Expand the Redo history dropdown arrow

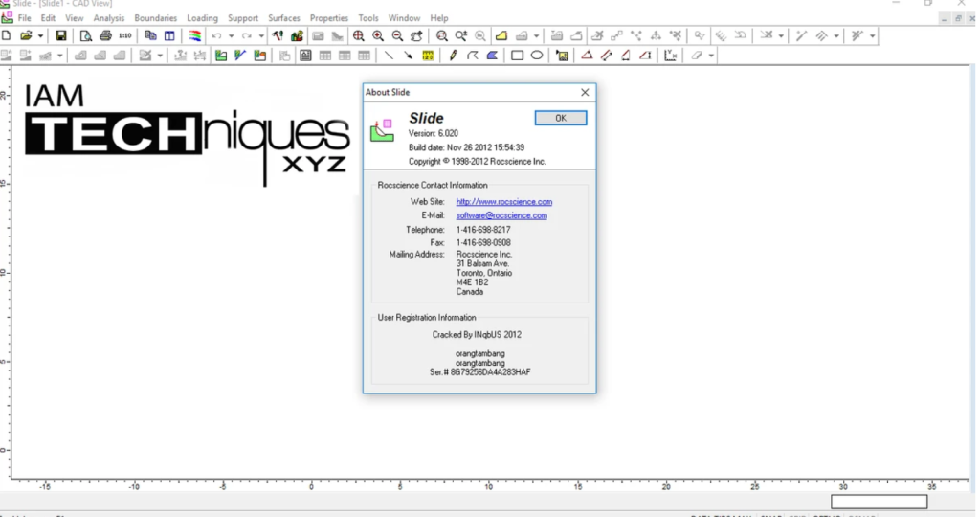pos(261,36)
